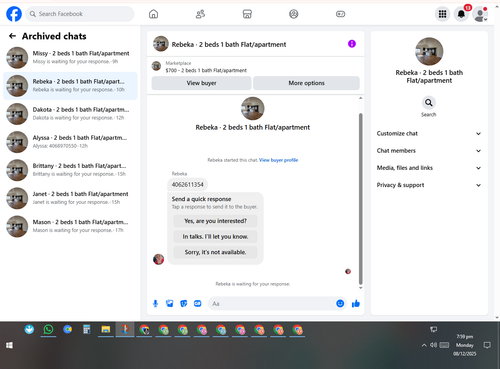Open the $700 Marketplace listing link
500x369 pixels.
(206, 70)
